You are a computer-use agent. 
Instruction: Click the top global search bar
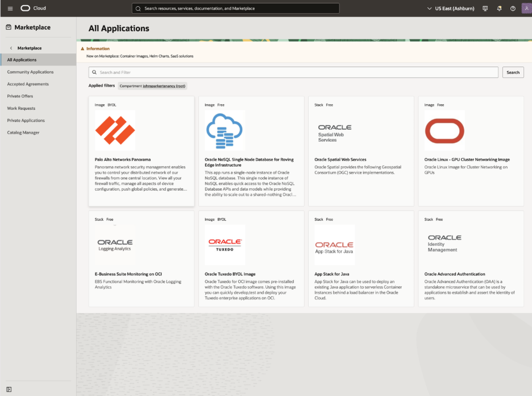(x=235, y=9)
